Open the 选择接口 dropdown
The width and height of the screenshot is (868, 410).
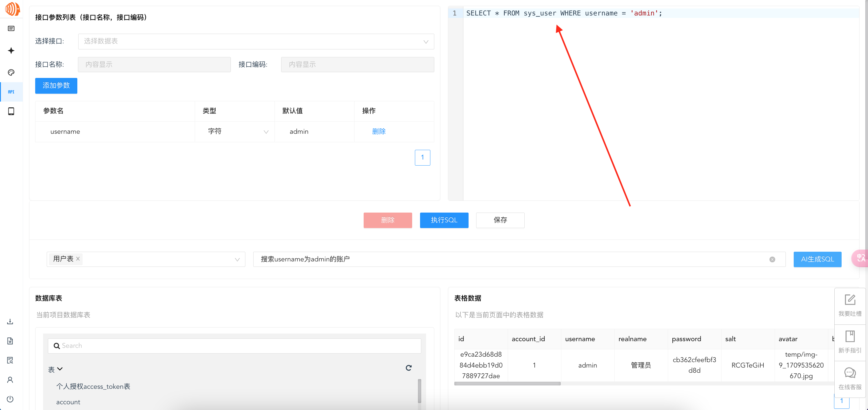[x=256, y=42]
